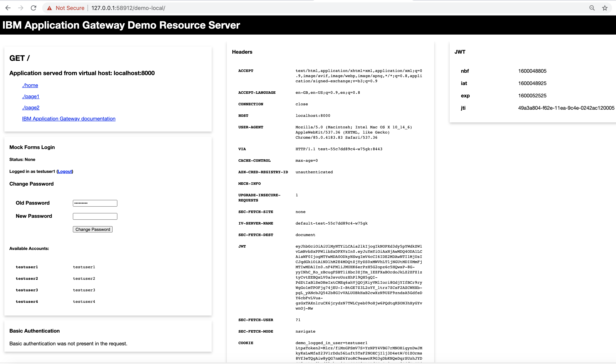The width and height of the screenshot is (616, 364).
Task: Click Logout next to testuser1
Action: tap(65, 171)
